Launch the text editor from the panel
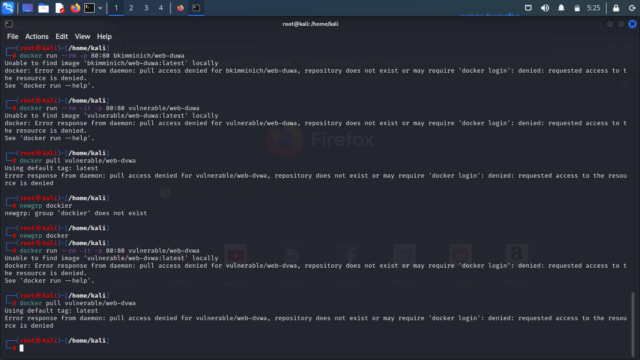640x360 pixels. pos(60,8)
